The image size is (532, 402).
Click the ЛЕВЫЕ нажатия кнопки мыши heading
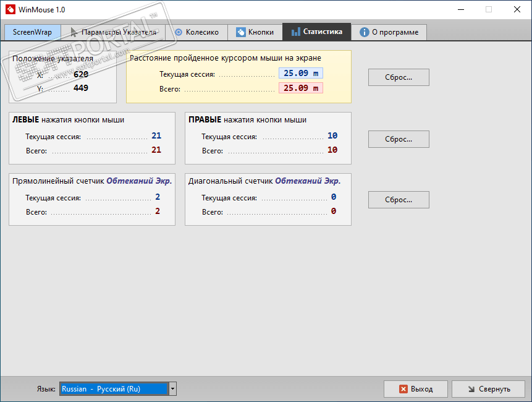pos(68,120)
